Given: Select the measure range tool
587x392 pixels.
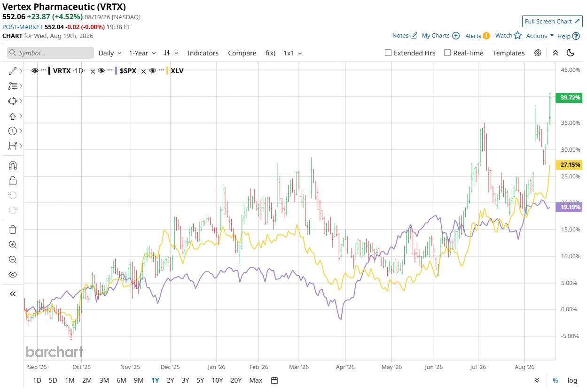Looking at the screenshot, I should [13, 146].
